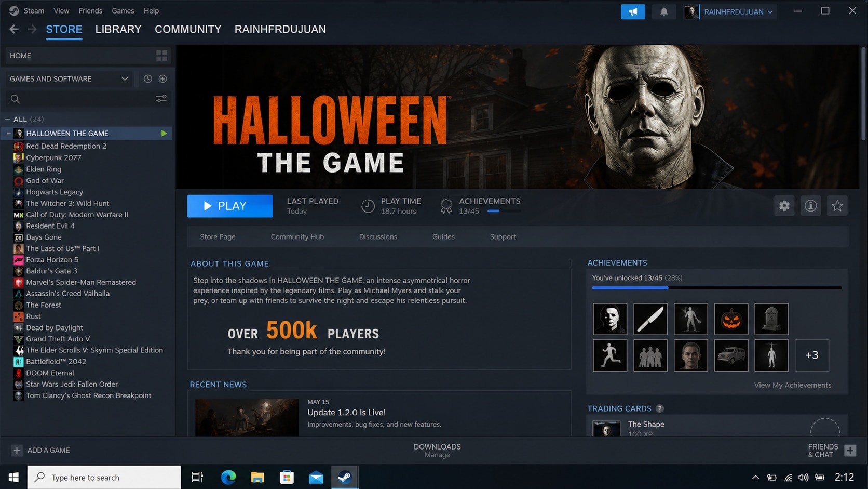
Task: Show the +3 more achievements
Action: (812, 355)
